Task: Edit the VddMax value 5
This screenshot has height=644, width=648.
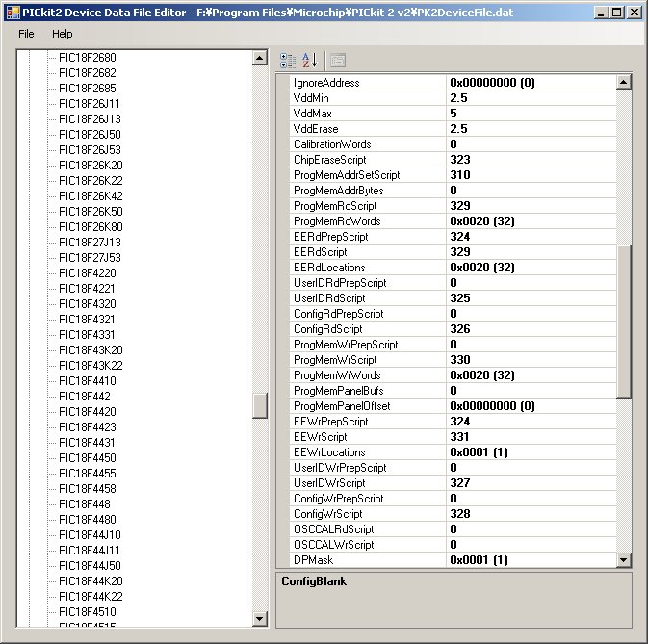Action: coord(531,114)
